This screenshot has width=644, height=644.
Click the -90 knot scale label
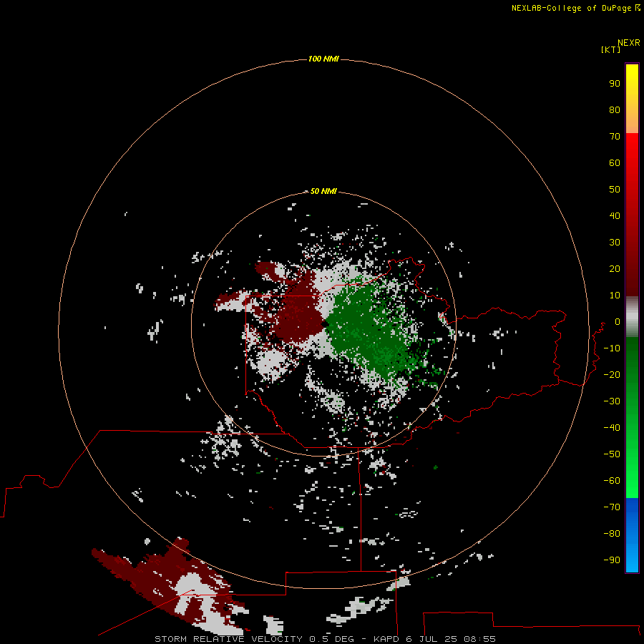point(612,560)
